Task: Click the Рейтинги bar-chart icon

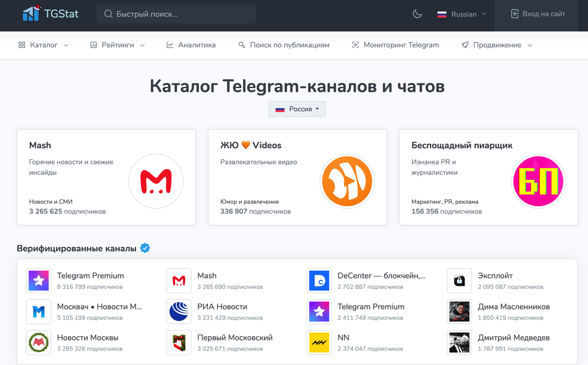Action: [x=93, y=45]
